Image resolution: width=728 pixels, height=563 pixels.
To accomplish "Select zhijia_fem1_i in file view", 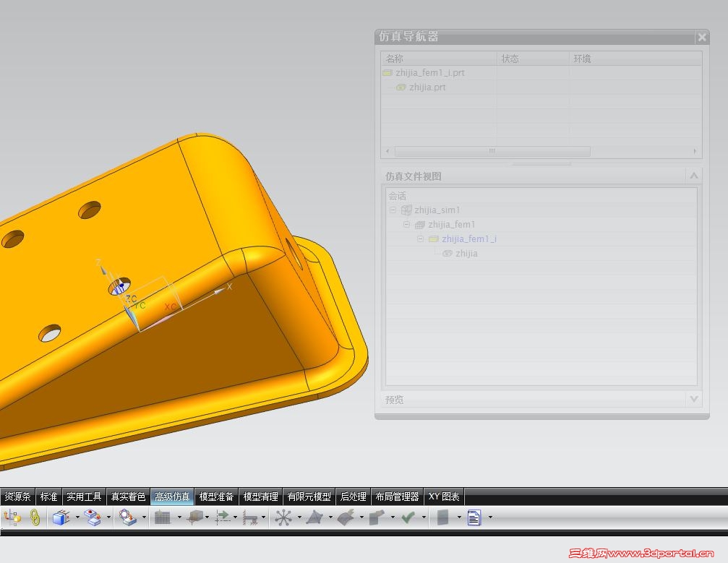I will coord(469,239).
